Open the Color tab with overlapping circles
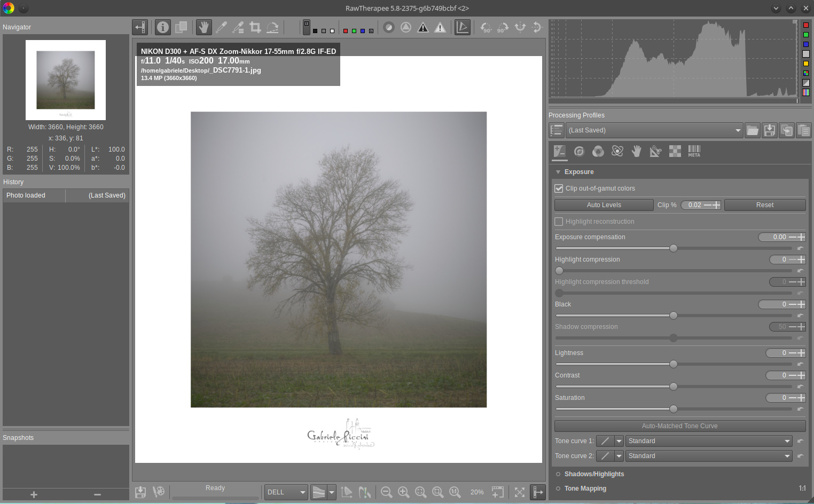The image size is (814, 504). pyautogui.click(x=598, y=152)
